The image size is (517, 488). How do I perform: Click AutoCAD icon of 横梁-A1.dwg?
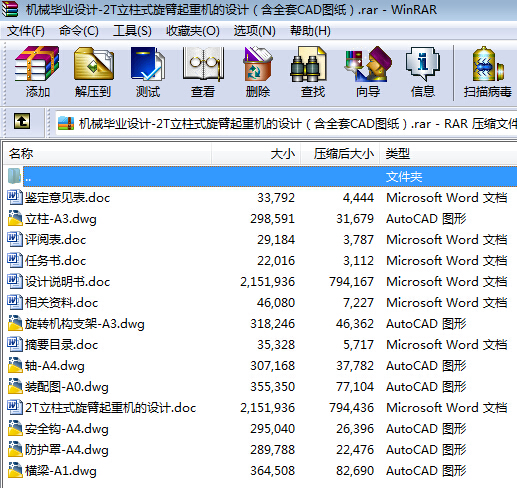[x=15, y=470]
